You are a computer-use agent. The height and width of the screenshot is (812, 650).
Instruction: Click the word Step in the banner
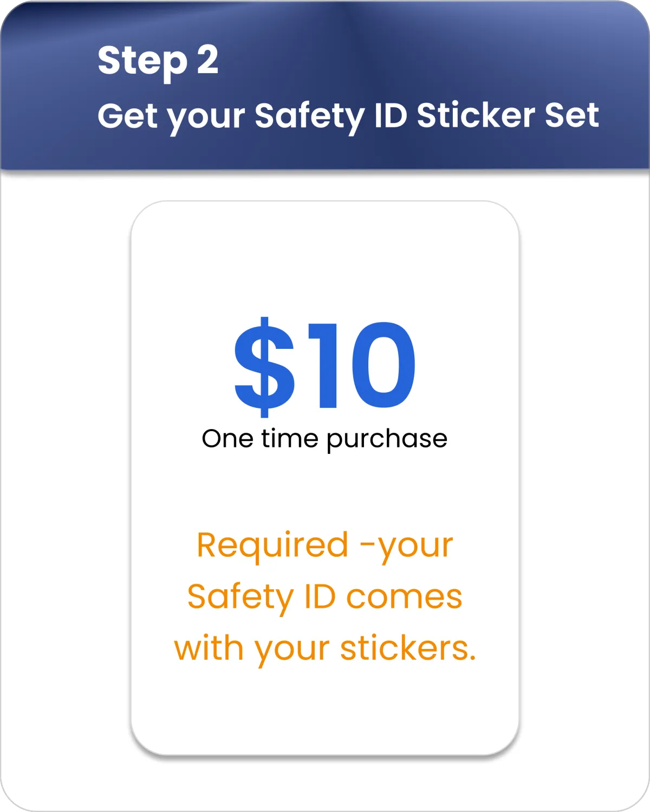142,62
